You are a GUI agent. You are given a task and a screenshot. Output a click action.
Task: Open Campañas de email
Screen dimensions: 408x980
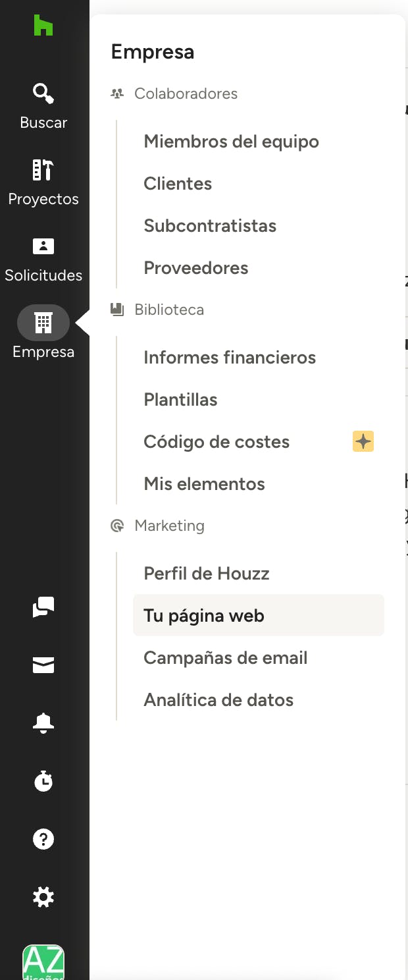[225, 658]
